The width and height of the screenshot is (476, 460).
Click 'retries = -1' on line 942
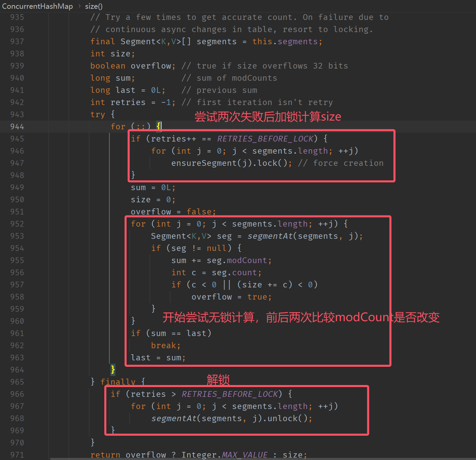pyautogui.click(x=141, y=102)
